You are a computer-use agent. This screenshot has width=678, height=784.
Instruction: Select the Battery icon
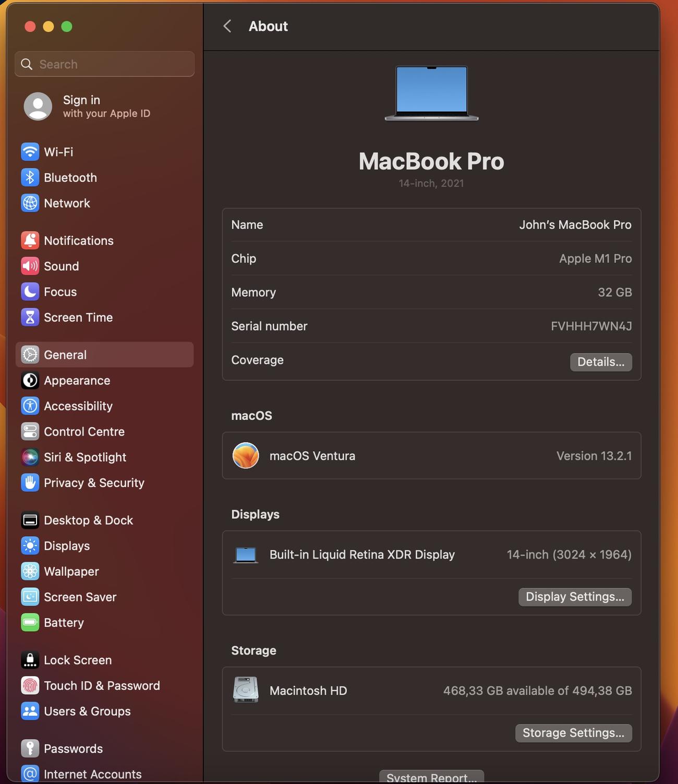pyautogui.click(x=30, y=622)
